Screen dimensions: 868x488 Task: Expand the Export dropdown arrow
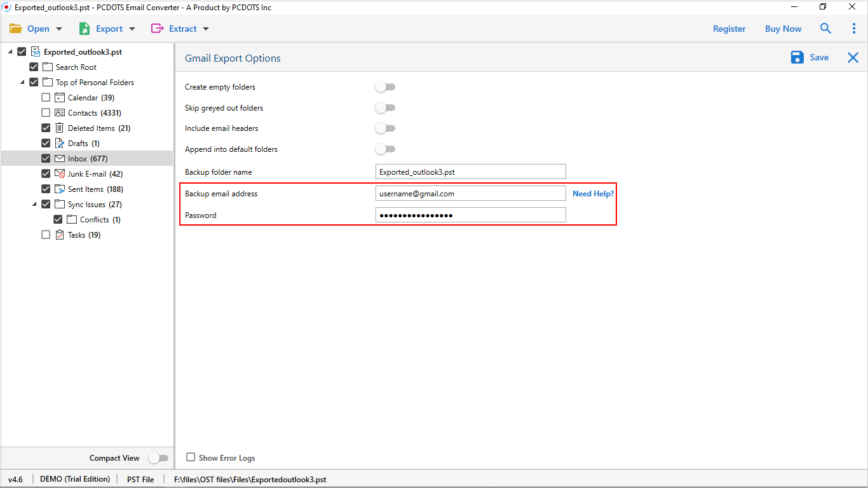(x=132, y=29)
